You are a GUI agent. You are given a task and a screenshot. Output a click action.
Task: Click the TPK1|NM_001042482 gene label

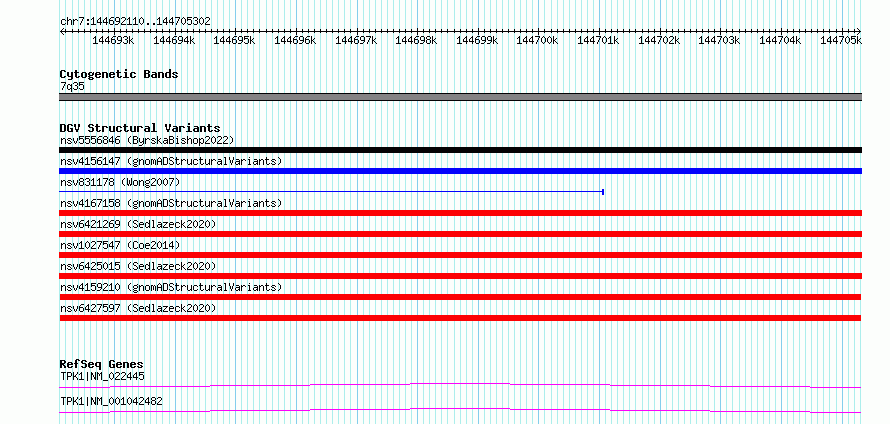tap(111, 401)
